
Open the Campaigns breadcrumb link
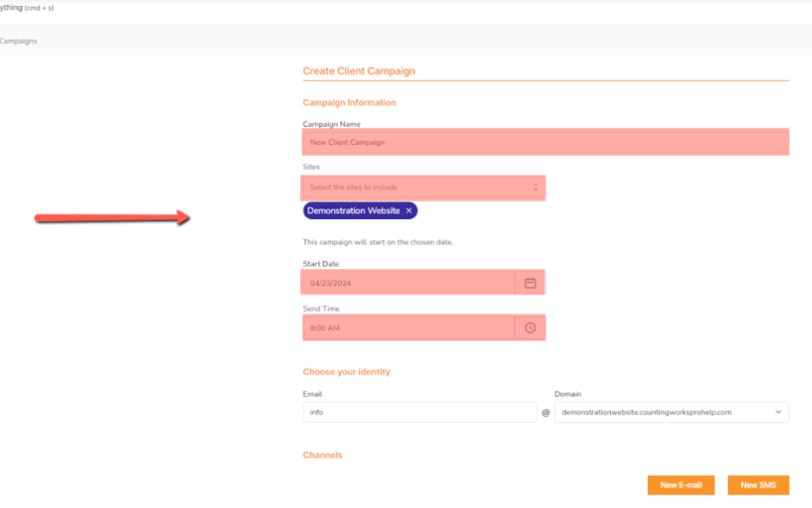(x=20, y=40)
